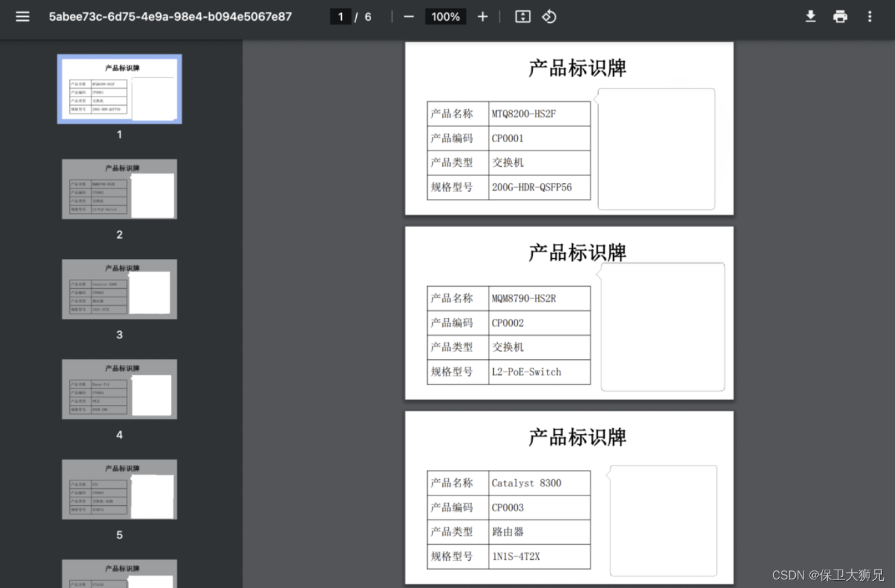895x588 pixels.
Task: Click the first page 产品标识牌 heading
Action: (577, 68)
